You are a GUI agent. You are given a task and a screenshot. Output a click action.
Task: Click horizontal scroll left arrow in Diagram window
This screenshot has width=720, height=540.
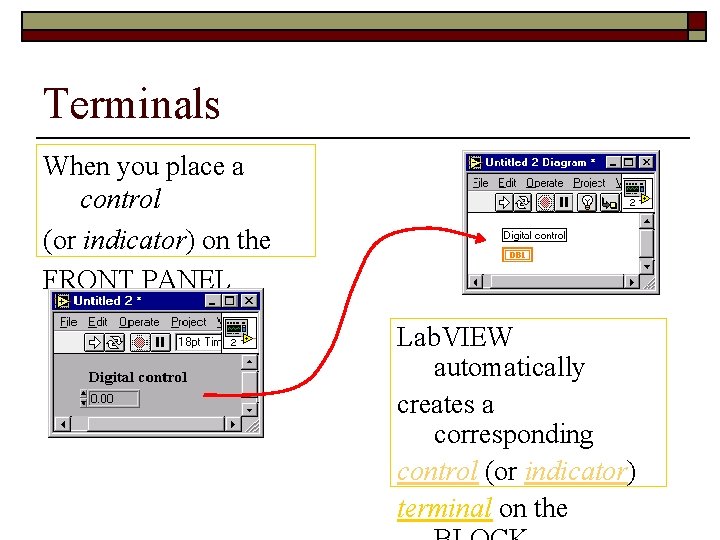pos(476,282)
